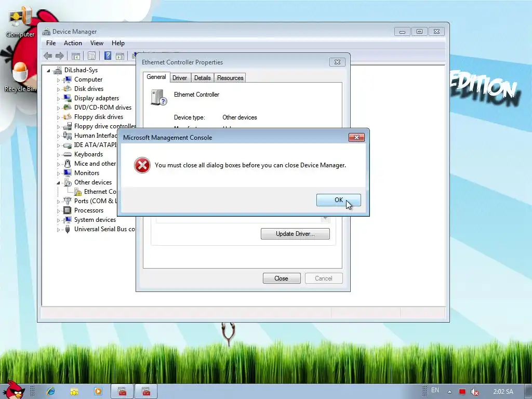This screenshot has width=532, height=399.
Task: Switch to the Details tab
Action: coord(202,78)
